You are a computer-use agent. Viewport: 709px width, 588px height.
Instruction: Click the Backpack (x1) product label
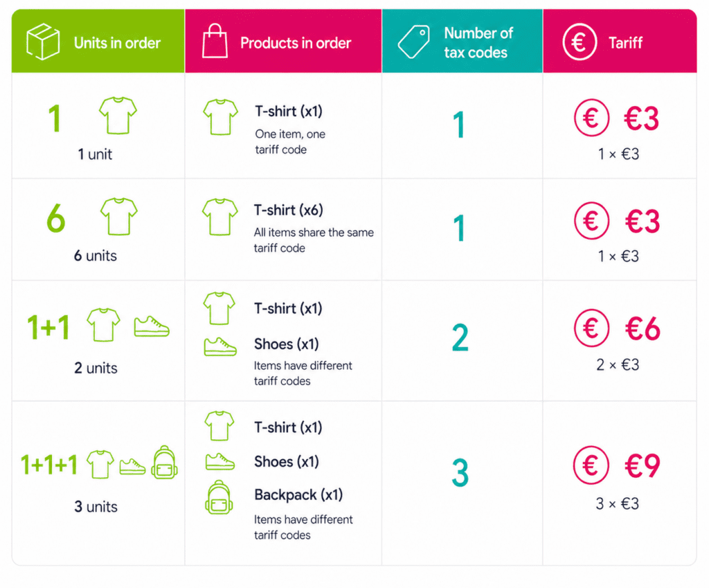click(x=298, y=495)
